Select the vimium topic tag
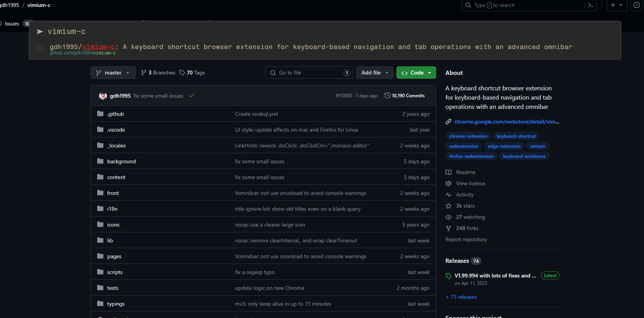The image size is (644, 318). click(538, 146)
